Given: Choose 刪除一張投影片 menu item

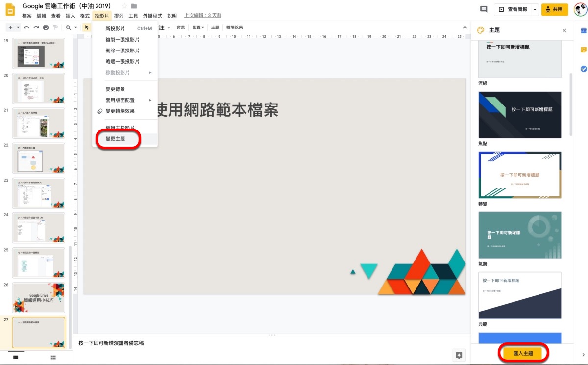Looking at the screenshot, I should tap(125, 51).
